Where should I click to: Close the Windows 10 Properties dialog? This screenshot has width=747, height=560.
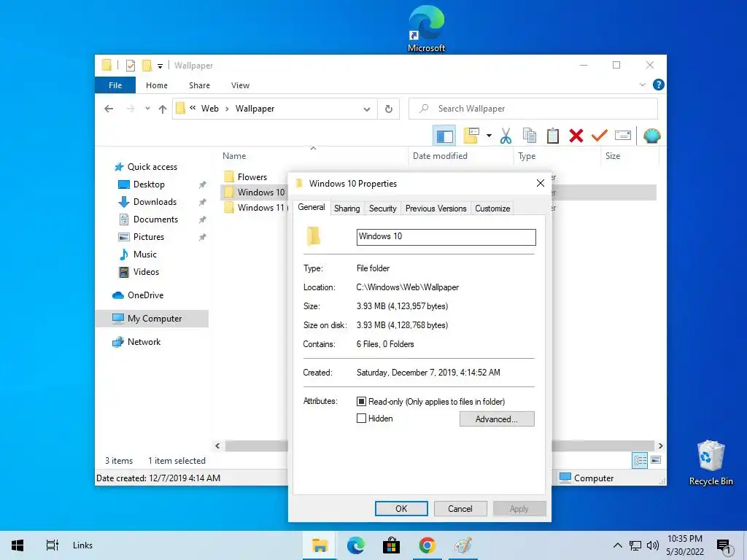point(541,183)
